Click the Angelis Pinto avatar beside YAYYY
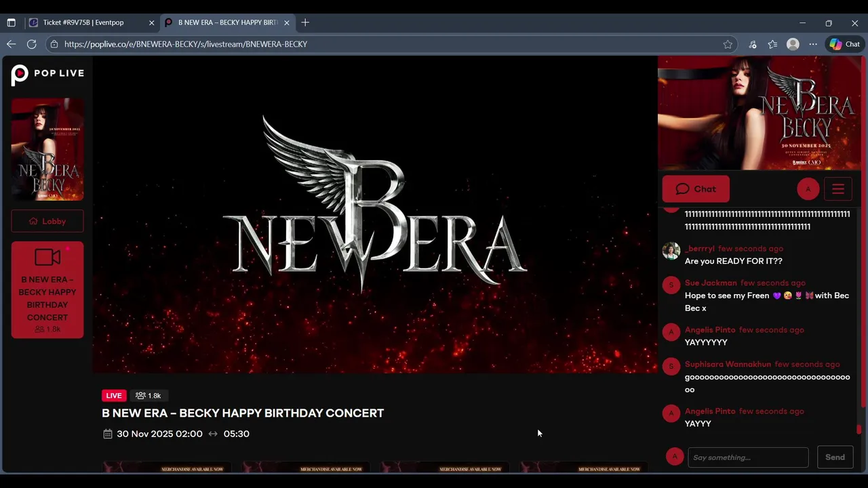868x488 pixels. click(671, 413)
